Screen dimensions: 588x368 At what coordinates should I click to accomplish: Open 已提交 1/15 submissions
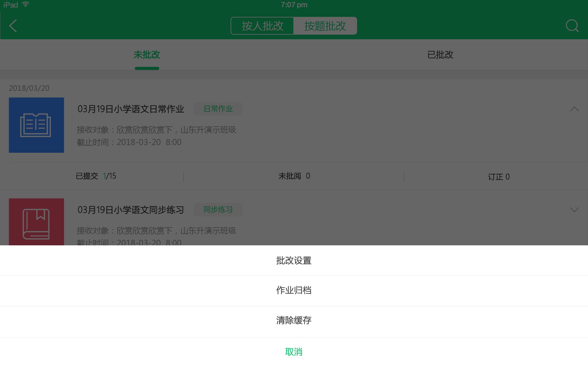pyautogui.click(x=96, y=176)
